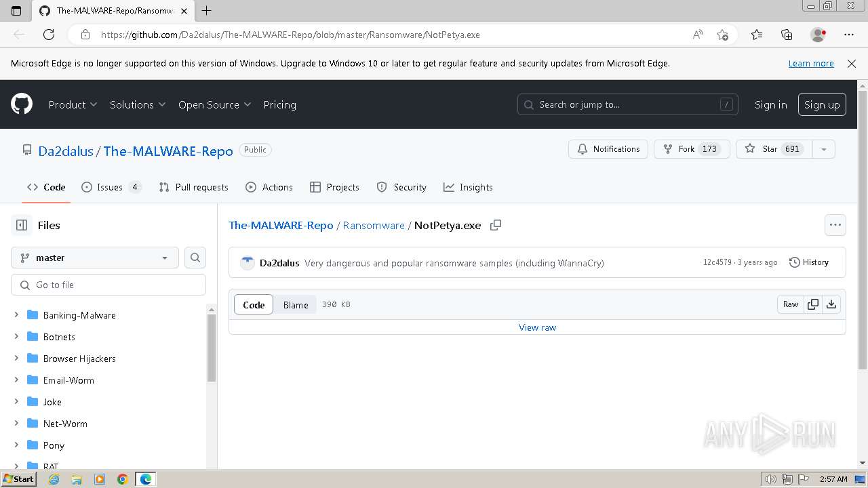The image size is (868, 488).
Task: Switch to the Pull requests tab
Action: tap(194, 187)
